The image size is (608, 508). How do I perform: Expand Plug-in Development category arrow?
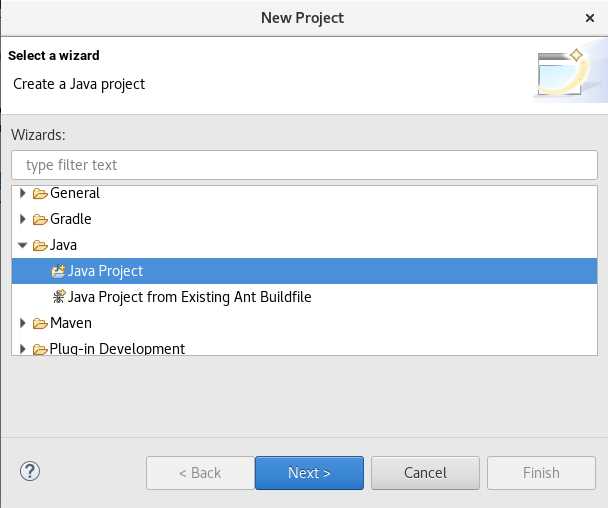point(22,349)
